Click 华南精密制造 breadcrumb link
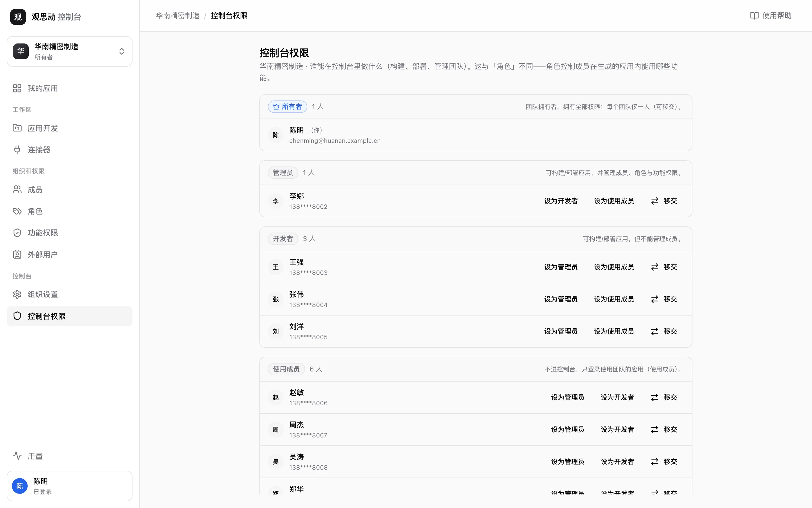This screenshot has width=812, height=508. [x=178, y=16]
